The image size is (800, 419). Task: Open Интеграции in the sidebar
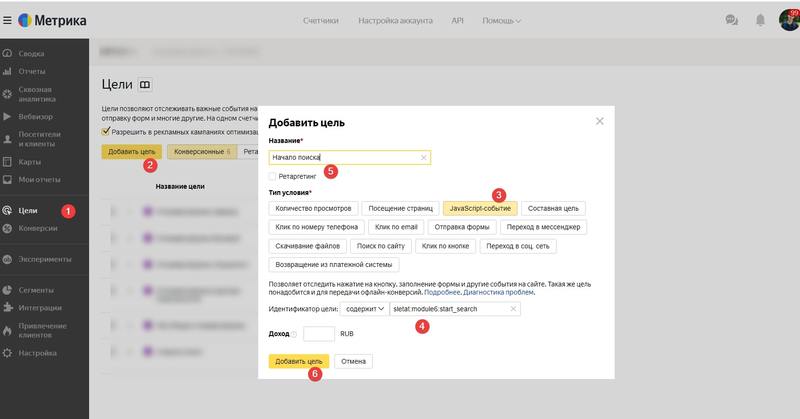40,308
